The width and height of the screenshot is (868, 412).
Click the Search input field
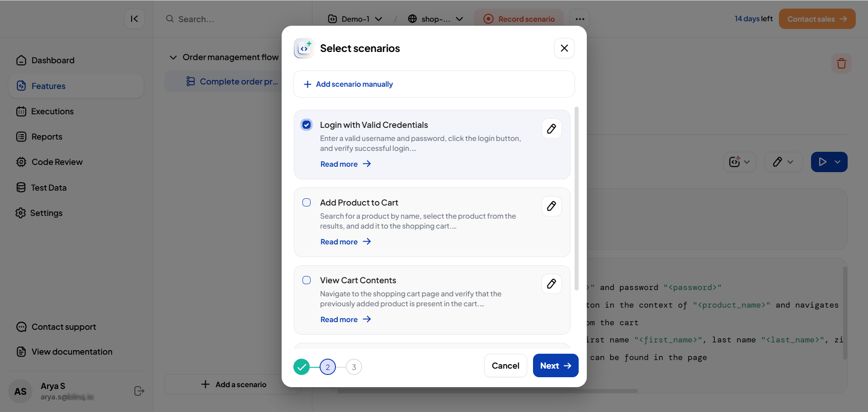tap(226, 19)
